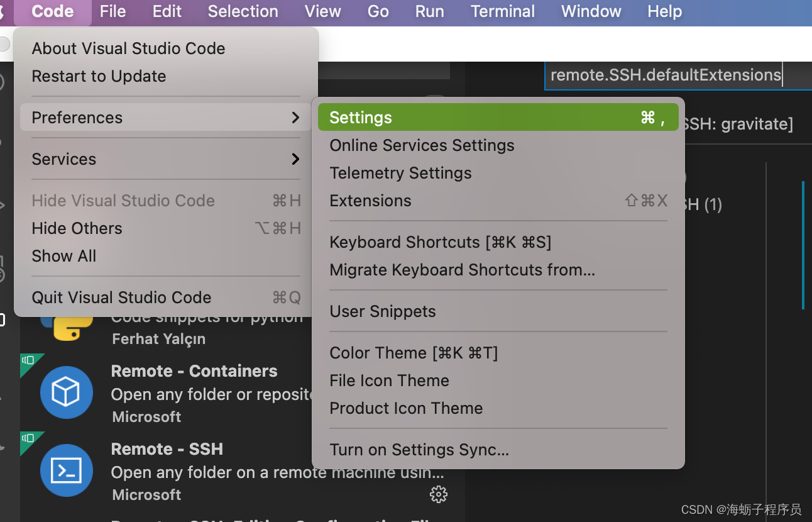Choose Migrate Keyboard Shortcuts from...
The image size is (812, 522).
(498, 270)
